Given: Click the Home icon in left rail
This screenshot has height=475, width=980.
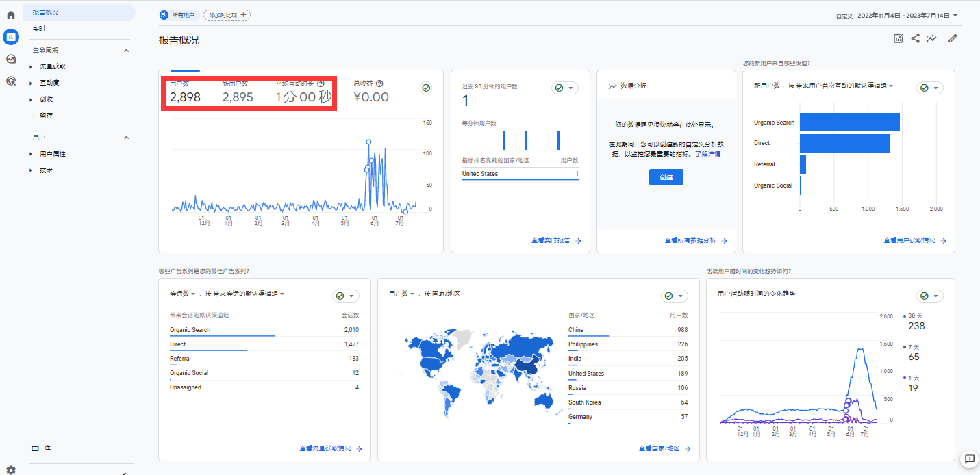Looking at the screenshot, I should (x=11, y=14).
